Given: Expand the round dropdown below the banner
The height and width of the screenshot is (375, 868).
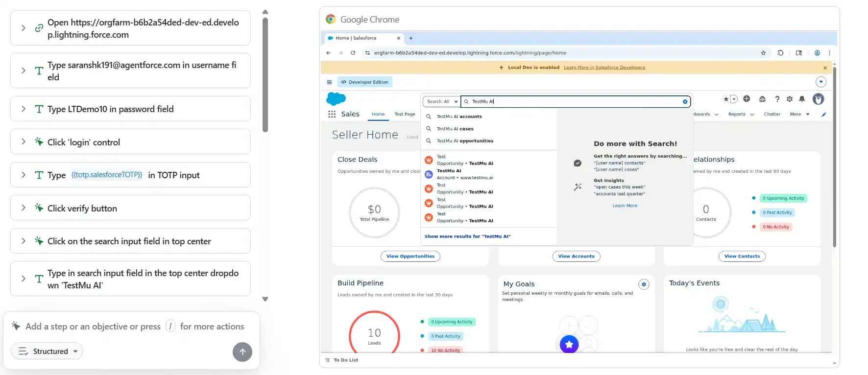Looking at the screenshot, I should (x=821, y=82).
